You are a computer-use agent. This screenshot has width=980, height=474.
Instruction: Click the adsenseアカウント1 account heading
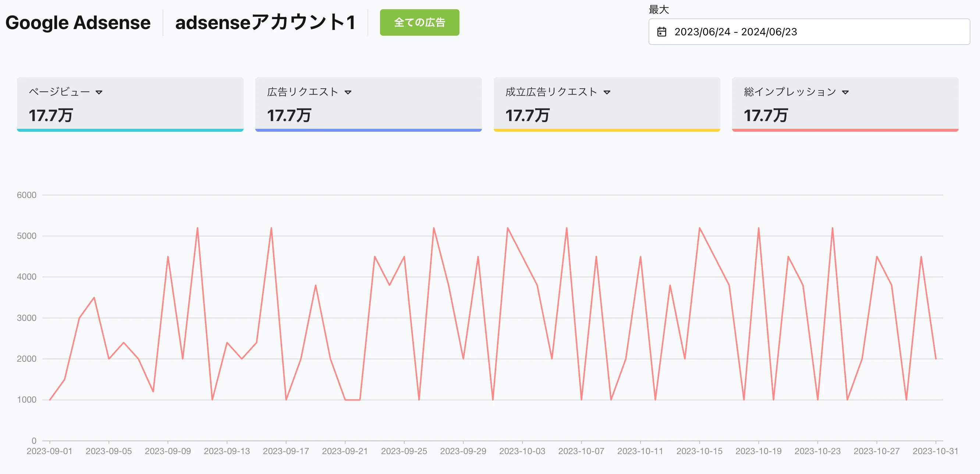point(265,23)
